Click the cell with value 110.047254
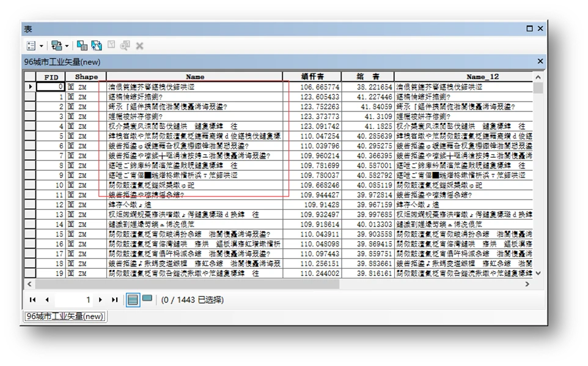 [312, 136]
